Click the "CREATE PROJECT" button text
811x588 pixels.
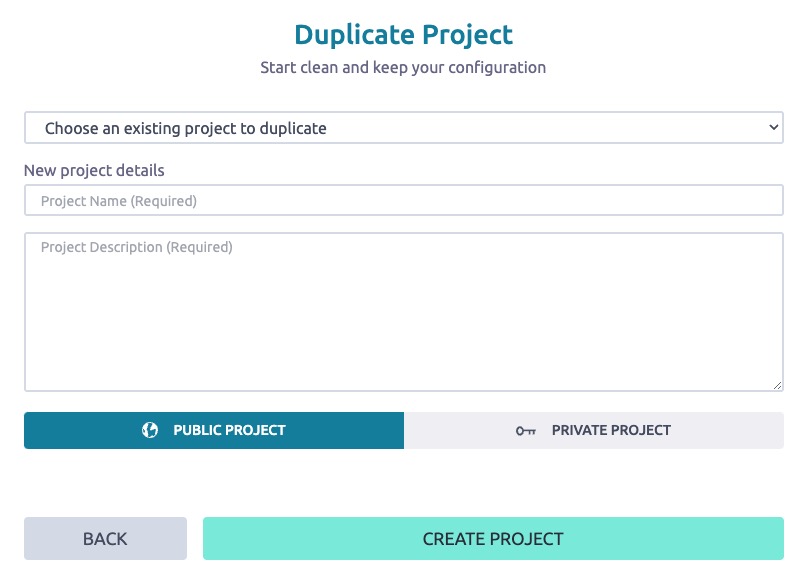click(x=493, y=539)
